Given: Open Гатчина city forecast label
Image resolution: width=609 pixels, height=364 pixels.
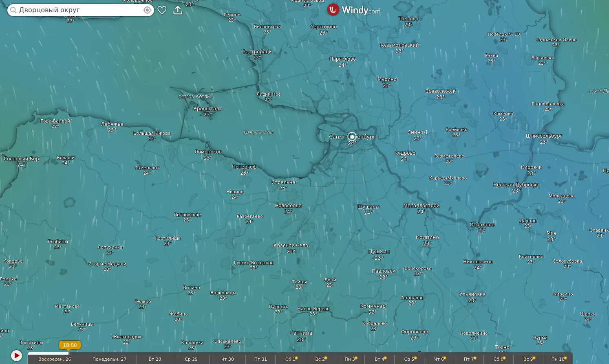Looking at the screenshot, I should point(301,336).
